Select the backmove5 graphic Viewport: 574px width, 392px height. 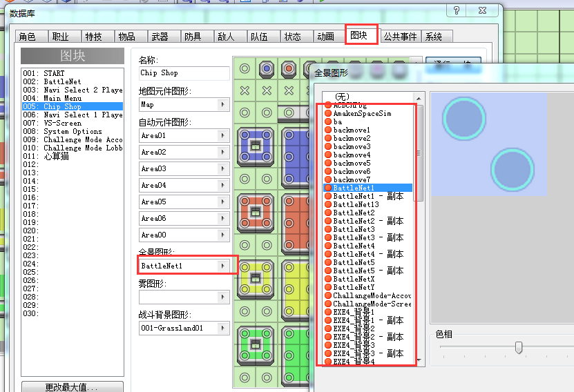[x=368, y=163]
